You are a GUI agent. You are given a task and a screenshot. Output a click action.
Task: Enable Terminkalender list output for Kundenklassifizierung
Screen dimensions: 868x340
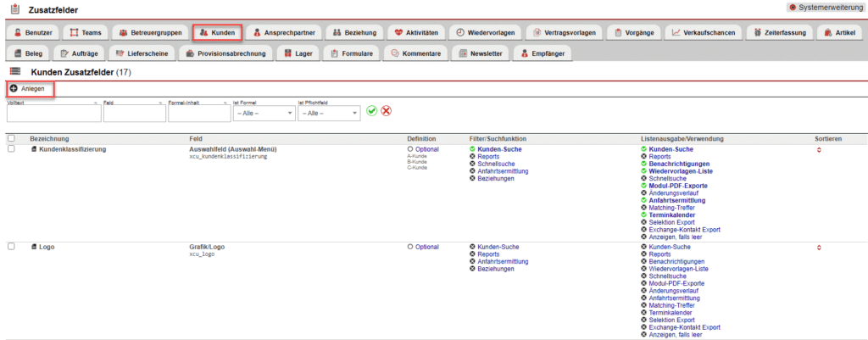pos(644,215)
